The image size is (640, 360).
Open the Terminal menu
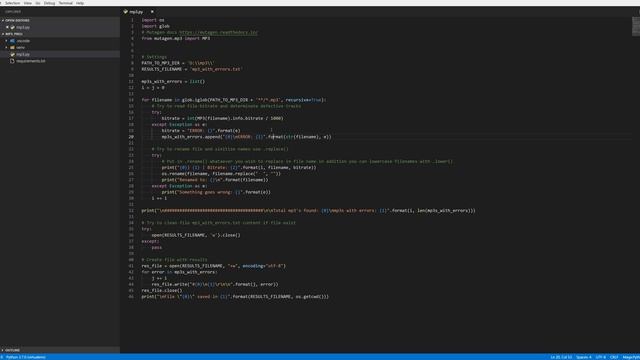65,3
